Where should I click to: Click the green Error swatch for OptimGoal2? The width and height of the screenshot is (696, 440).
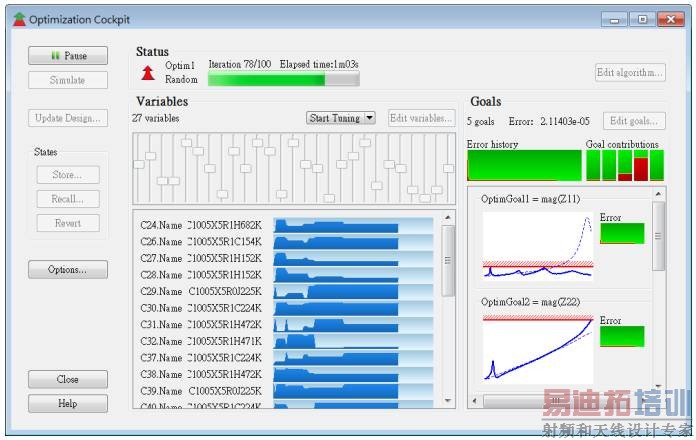(x=622, y=337)
